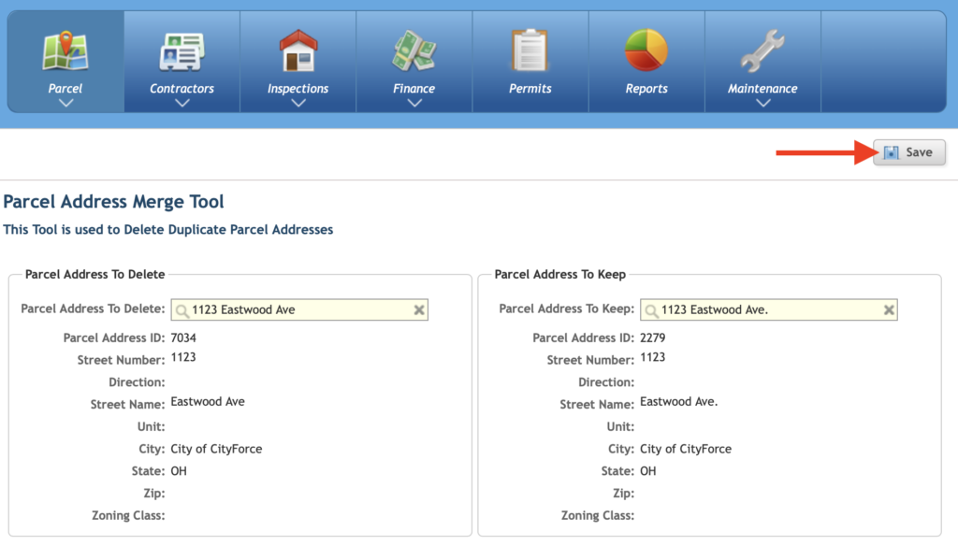Click the floppy disk icon on Save
This screenshot has height=560, width=958.
pyautogui.click(x=892, y=152)
